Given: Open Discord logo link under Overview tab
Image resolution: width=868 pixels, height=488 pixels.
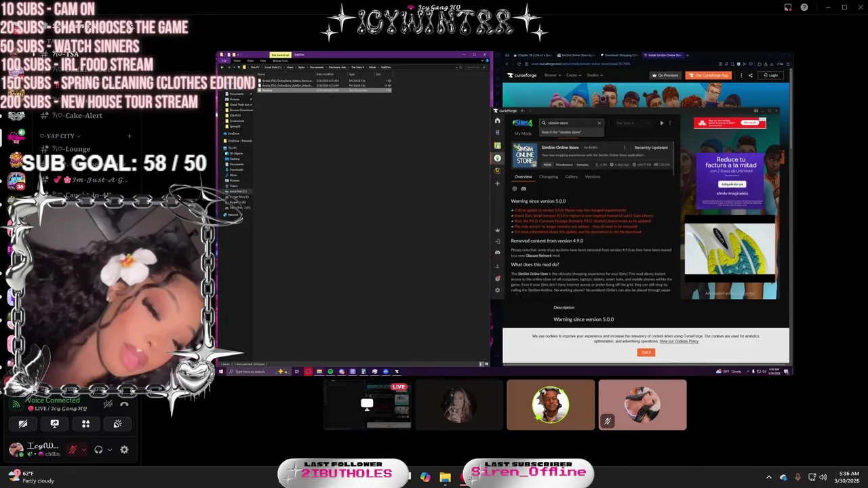Looking at the screenshot, I should tap(524, 189).
